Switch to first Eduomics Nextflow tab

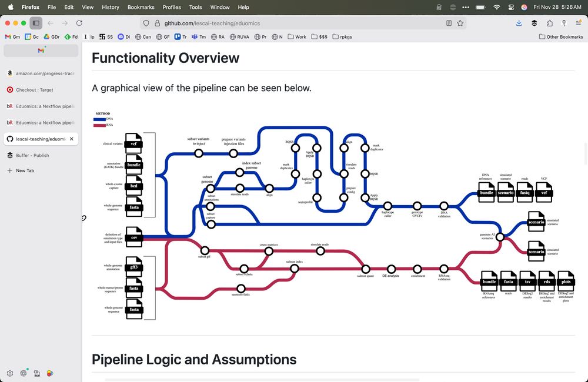41,106
